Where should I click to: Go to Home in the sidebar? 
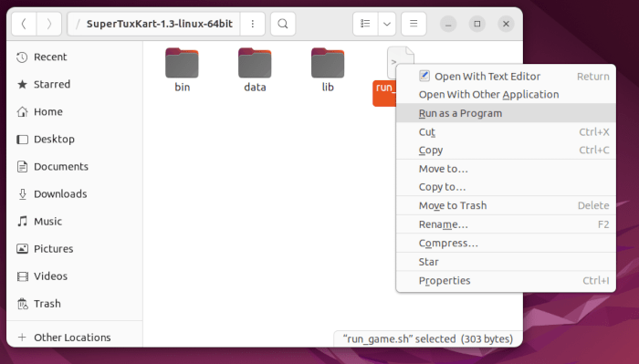[x=75, y=111]
